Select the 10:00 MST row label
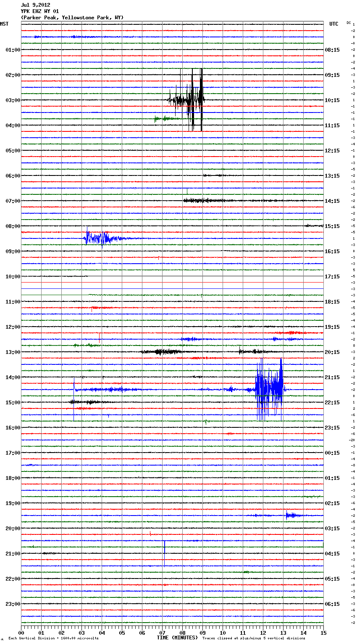Viewport: 357px width, 644px height. [13, 277]
